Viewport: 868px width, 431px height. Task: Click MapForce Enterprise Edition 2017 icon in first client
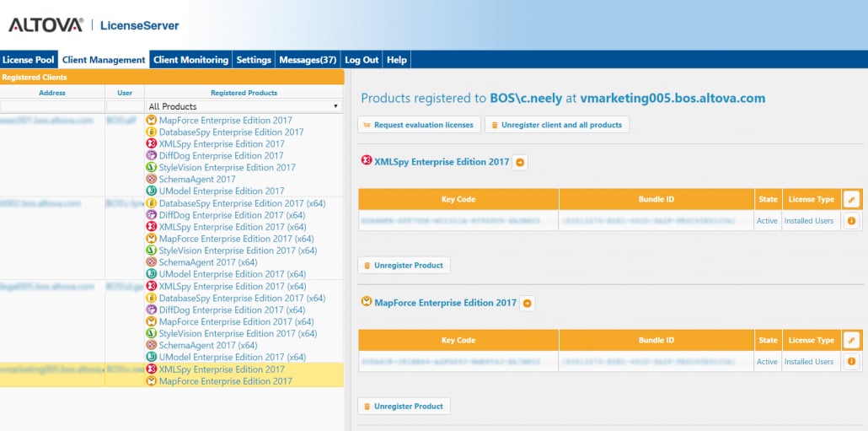(x=151, y=121)
